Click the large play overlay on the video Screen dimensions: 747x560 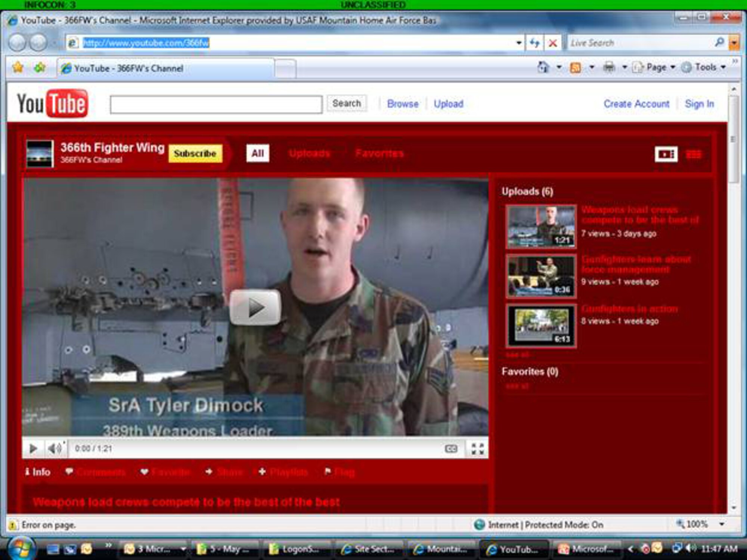255,307
